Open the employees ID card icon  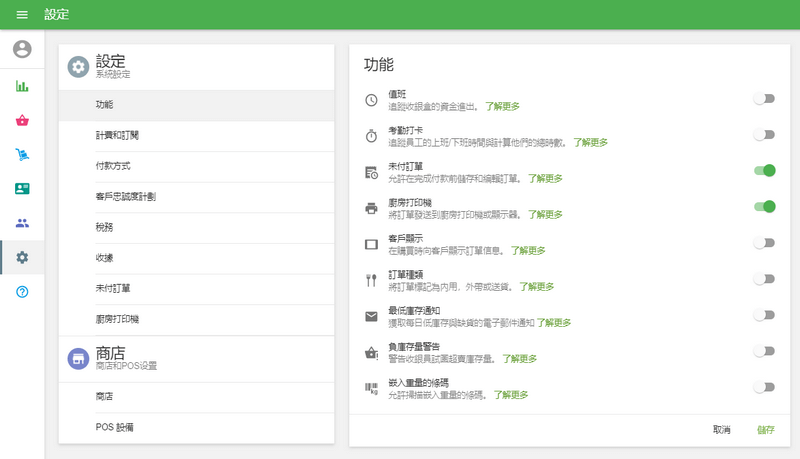pyautogui.click(x=22, y=189)
